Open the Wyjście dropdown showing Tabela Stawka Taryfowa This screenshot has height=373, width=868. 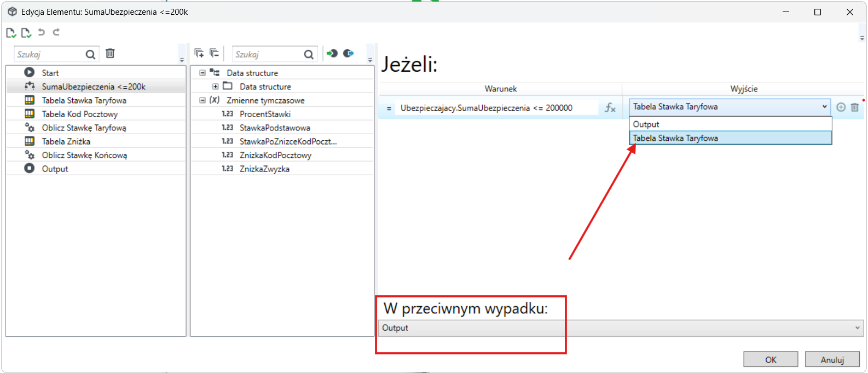[x=730, y=107]
